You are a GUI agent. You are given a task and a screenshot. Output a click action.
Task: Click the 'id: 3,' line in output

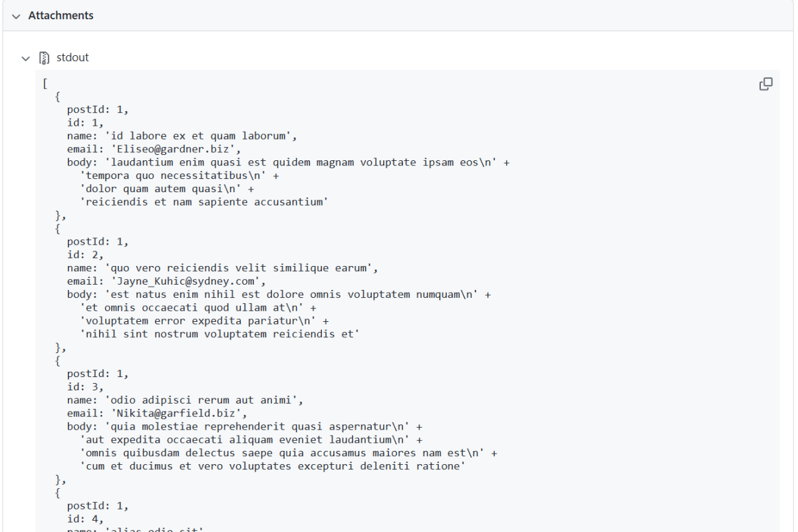coord(85,387)
